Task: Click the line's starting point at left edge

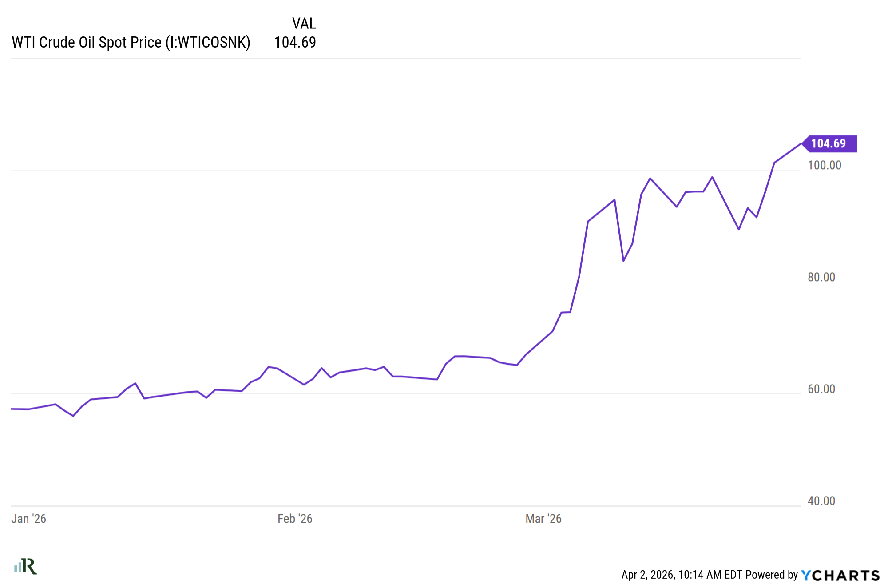Action: click(x=12, y=409)
